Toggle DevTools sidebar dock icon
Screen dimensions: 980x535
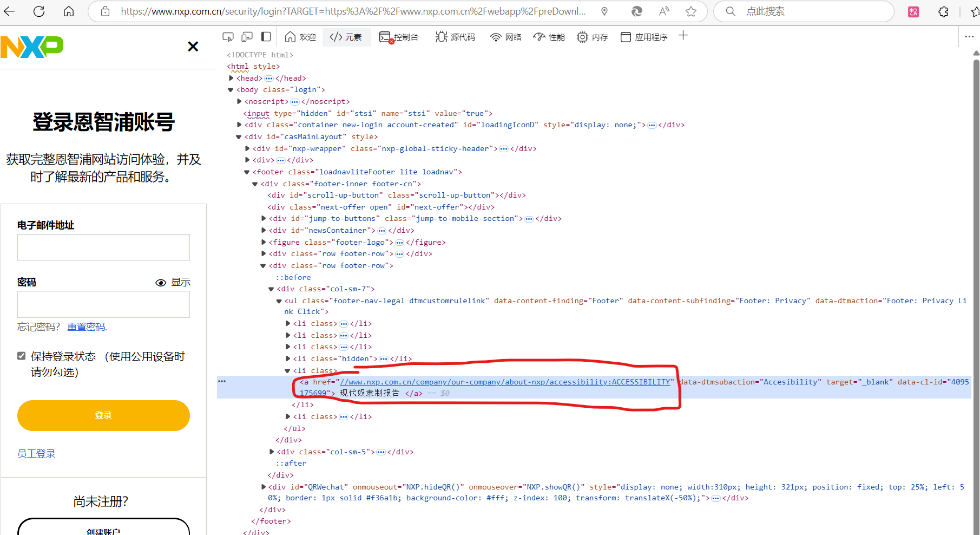click(266, 37)
